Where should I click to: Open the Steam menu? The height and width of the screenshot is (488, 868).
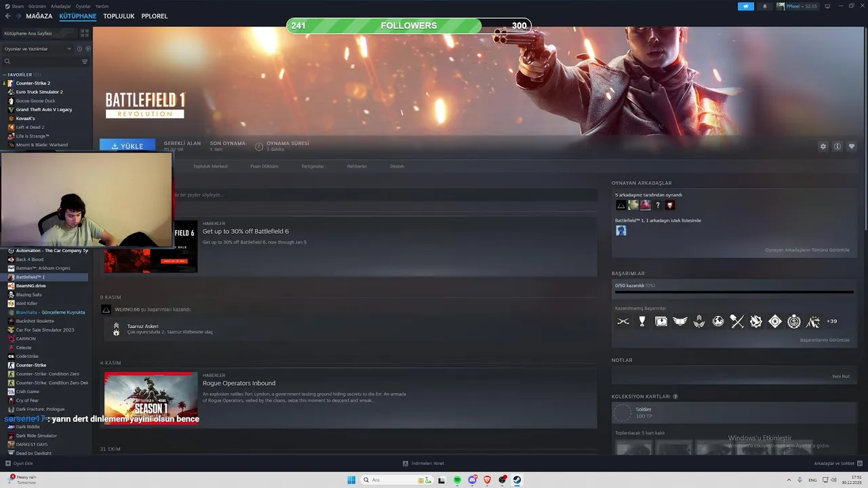(x=16, y=6)
